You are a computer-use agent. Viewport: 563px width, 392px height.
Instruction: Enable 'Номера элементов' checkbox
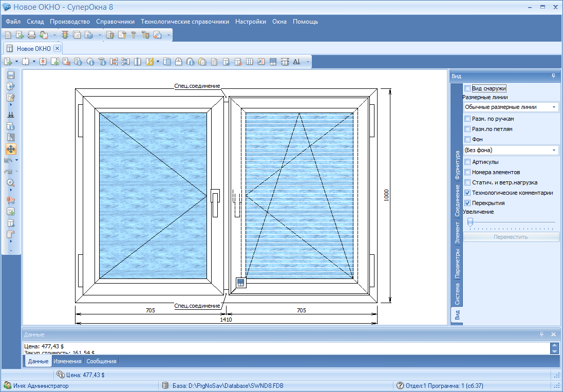tap(467, 172)
